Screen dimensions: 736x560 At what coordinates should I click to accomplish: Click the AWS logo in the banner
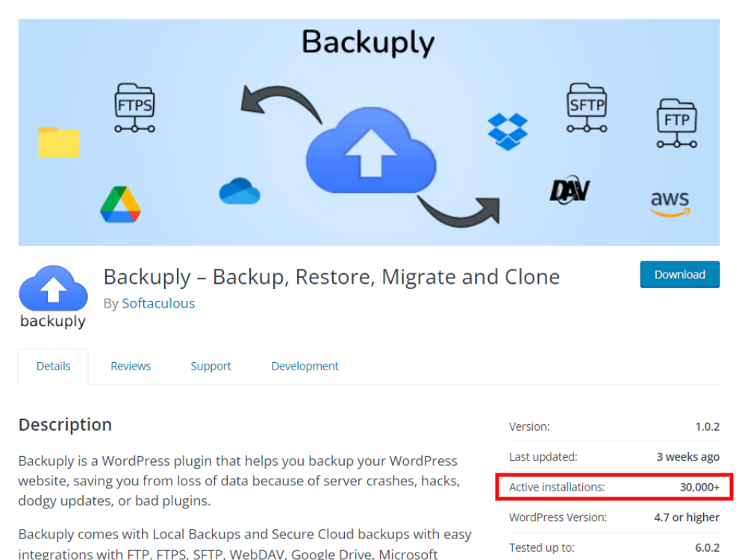pyautogui.click(x=671, y=203)
